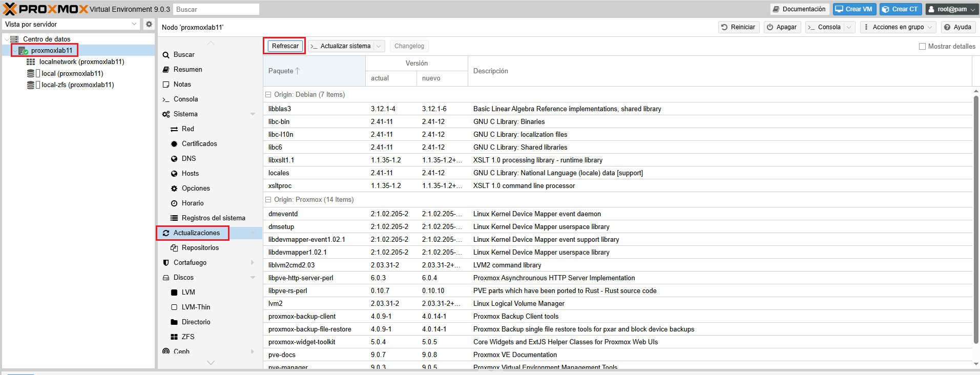Click the Reiniciar button

click(x=739, y=27)
